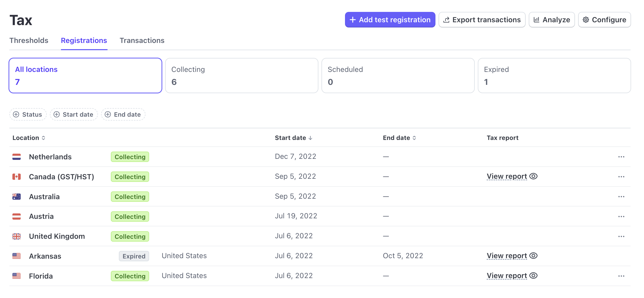Add a Status filter
644x298 pixels.
pos(28,114)
